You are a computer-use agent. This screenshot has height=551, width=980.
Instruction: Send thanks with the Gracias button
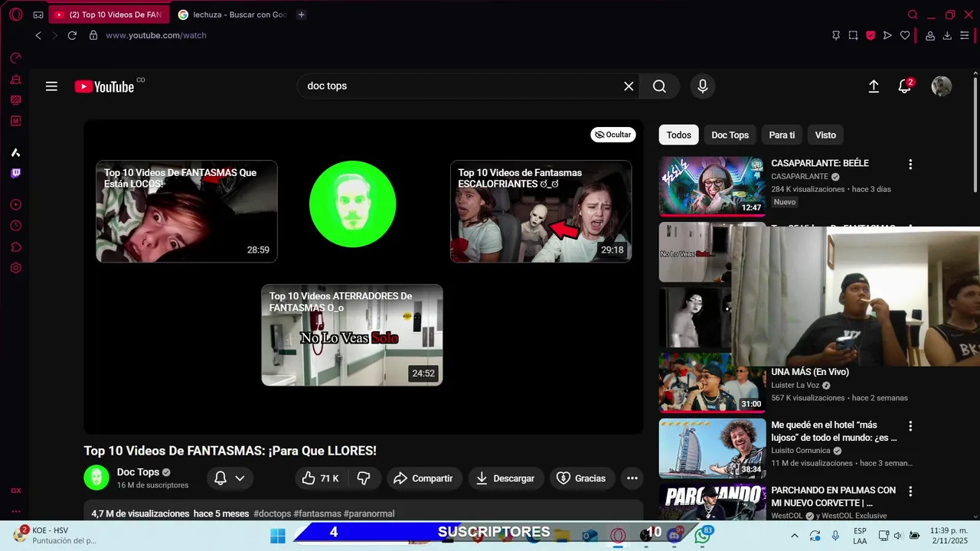(582, 478)
